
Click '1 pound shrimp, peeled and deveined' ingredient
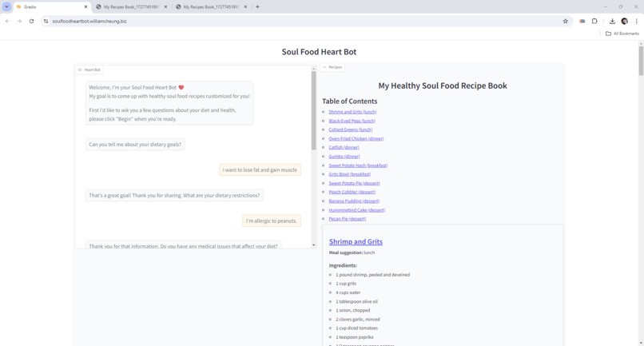[372, 275]
